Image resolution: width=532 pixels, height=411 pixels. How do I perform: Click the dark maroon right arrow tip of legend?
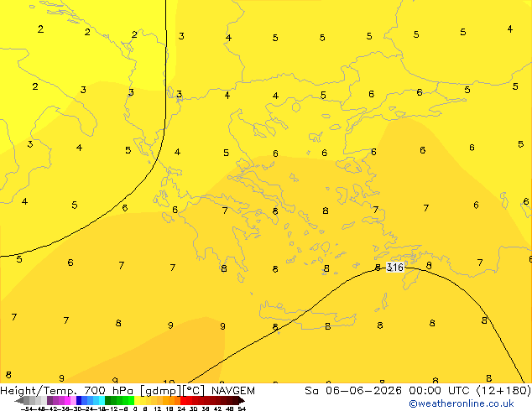(241, 401)
